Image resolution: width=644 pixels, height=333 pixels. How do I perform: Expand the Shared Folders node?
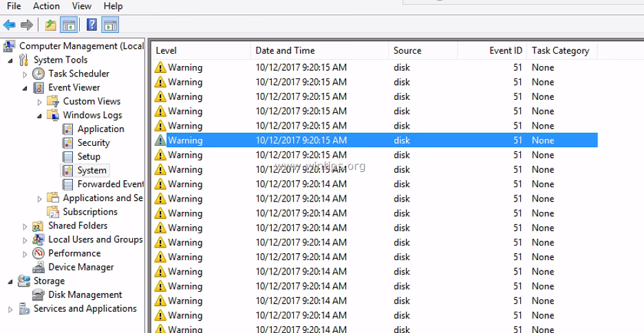25,226
